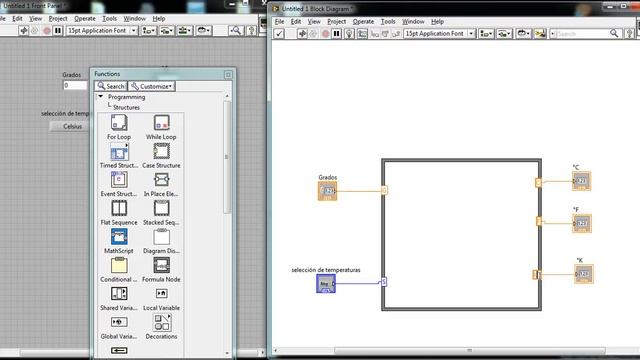The image size is (640, 360).
Task: Pause execution in Block Diagram window
Action: coord(337,33)
